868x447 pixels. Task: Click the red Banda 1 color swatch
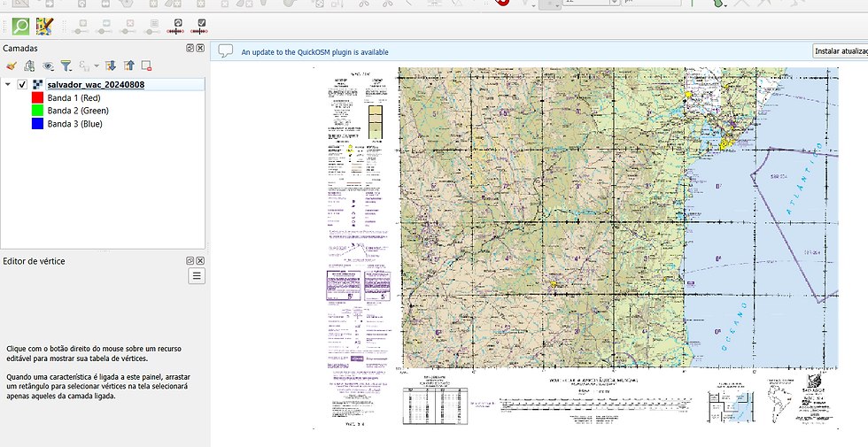(x=37, y=97)
